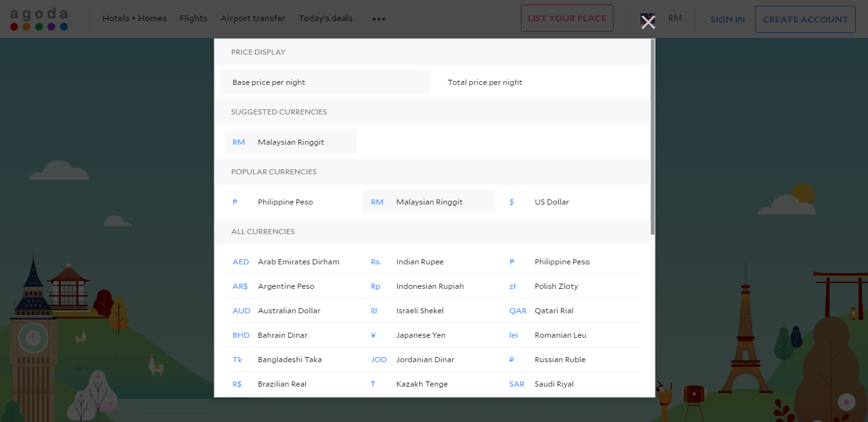
Task: Pick the Japanese Yen currency
Action: pyautogui.click(x=420, y=335)
